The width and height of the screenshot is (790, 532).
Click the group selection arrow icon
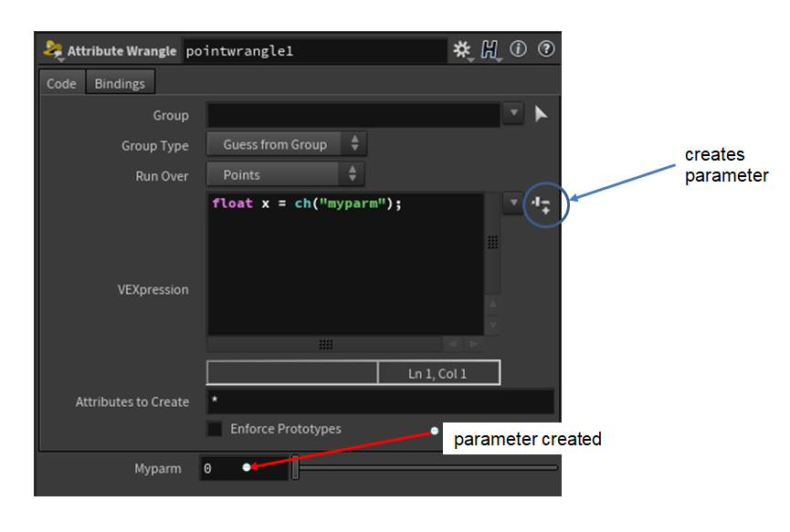pyautogui.click(x=541, y=114)
